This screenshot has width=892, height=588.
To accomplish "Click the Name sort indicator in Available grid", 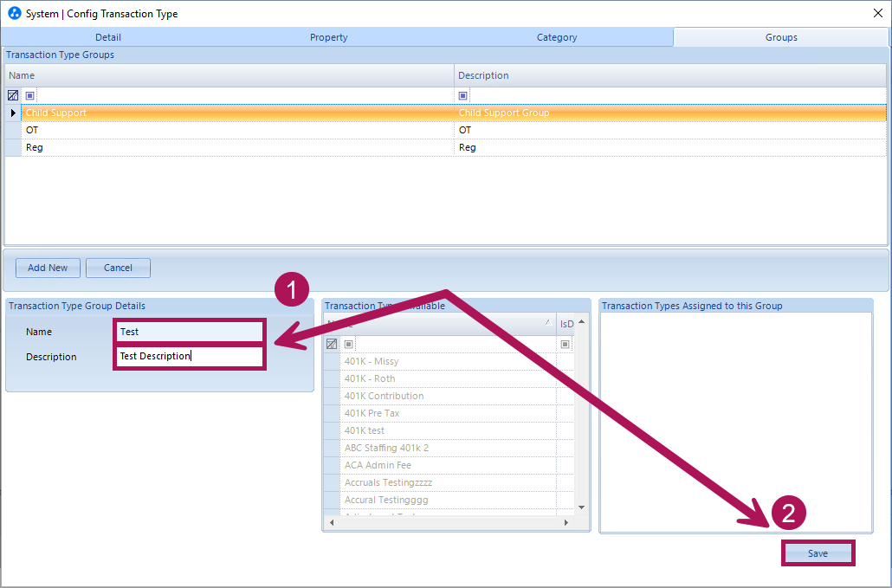I will point(548,322).
